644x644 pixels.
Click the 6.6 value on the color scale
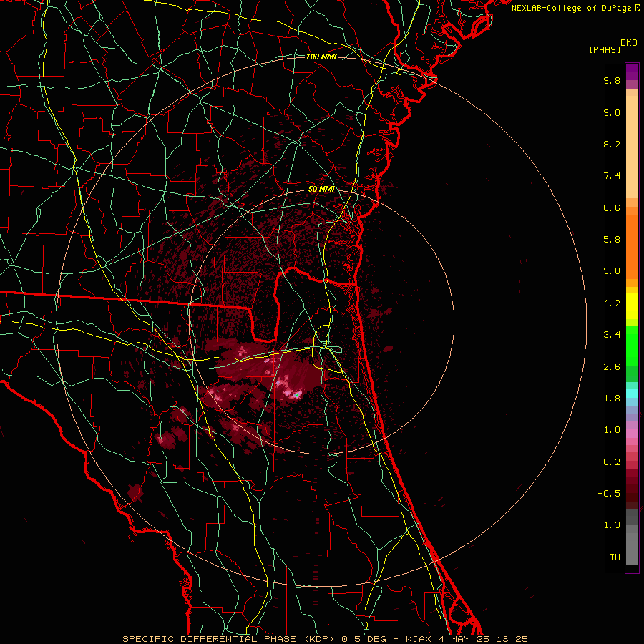pyautogui.click(x=612, y=208)
